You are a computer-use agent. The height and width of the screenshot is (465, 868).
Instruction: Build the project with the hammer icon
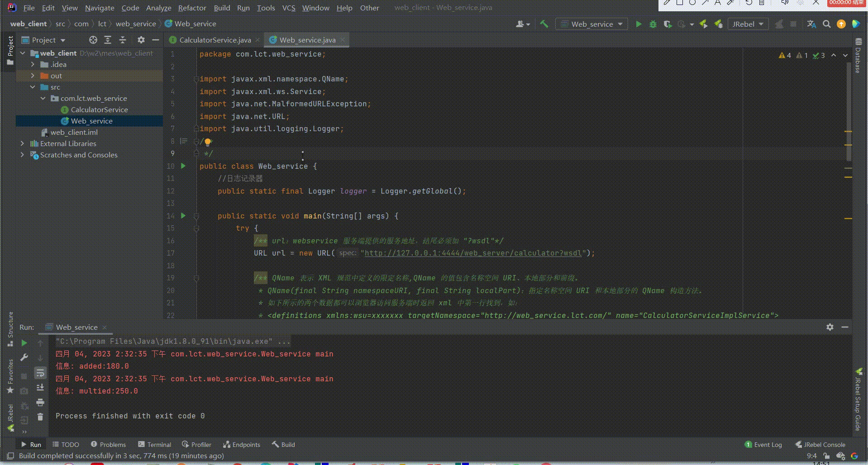pos(544,24)
